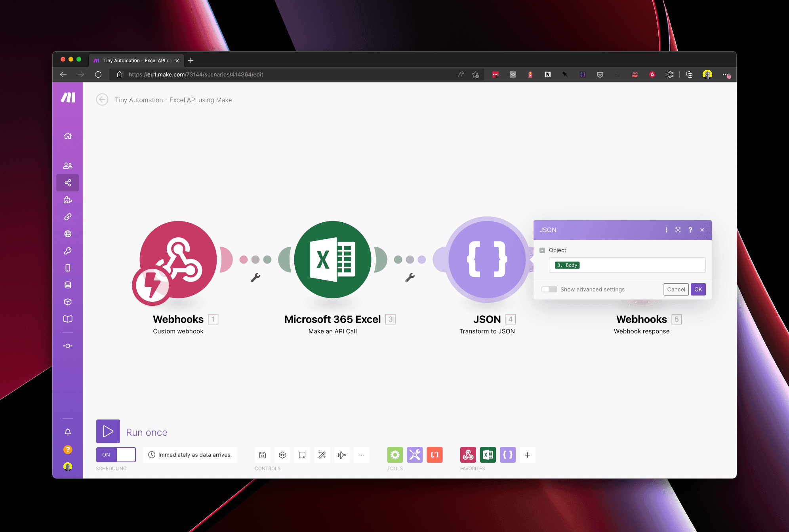This screenshot has height=532, width=789.
Task: Click Object field with Body pill
Action: coord(627,265)
